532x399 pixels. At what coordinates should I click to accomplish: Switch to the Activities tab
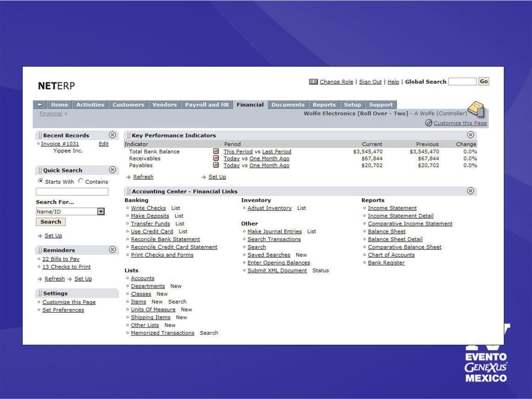pyautogui.click(x=90, y=104)
